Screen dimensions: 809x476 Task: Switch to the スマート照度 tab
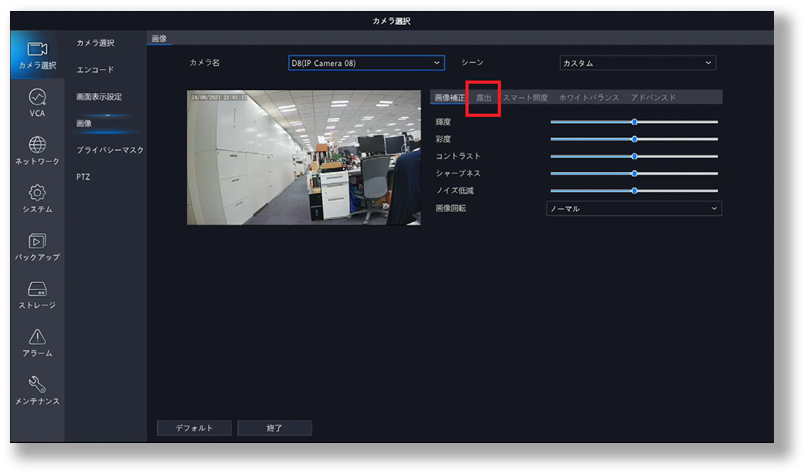coord(525,97)
